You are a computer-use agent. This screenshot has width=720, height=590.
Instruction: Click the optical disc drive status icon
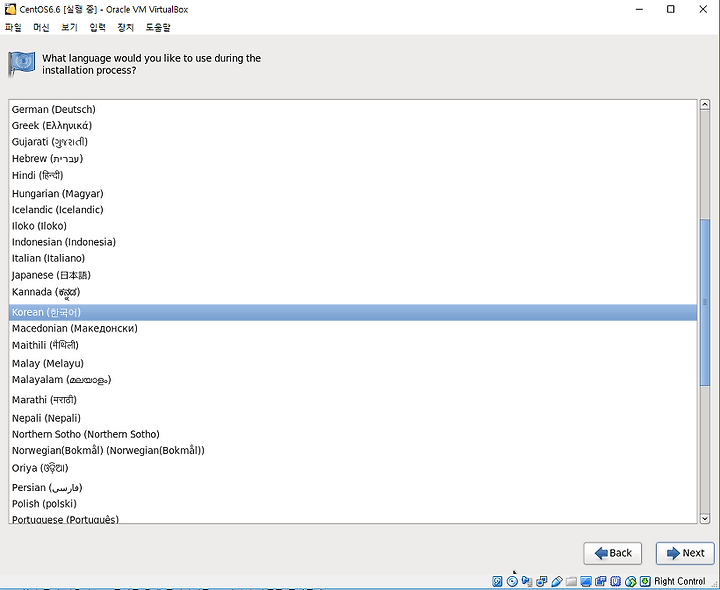512,581
